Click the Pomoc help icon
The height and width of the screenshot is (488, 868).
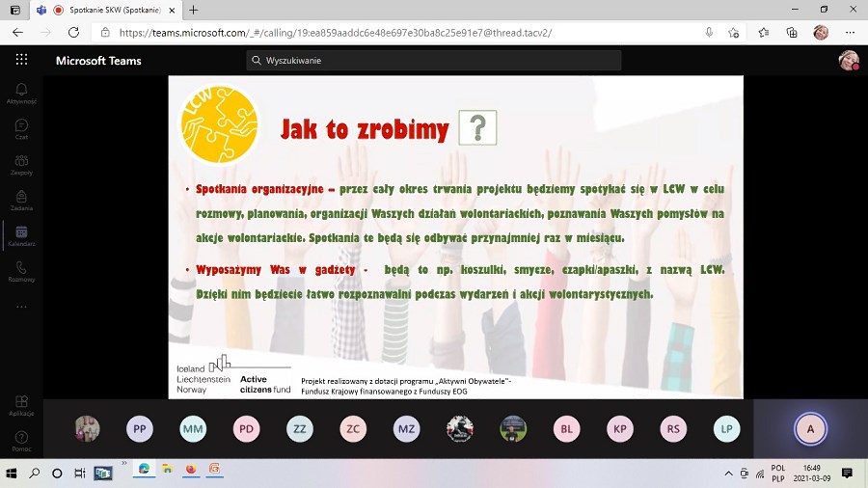point(21,441)
